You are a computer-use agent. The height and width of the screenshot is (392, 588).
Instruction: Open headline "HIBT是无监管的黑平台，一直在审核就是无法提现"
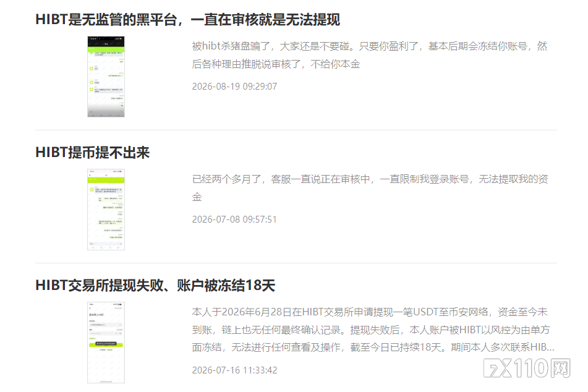[x=187, y=20]
